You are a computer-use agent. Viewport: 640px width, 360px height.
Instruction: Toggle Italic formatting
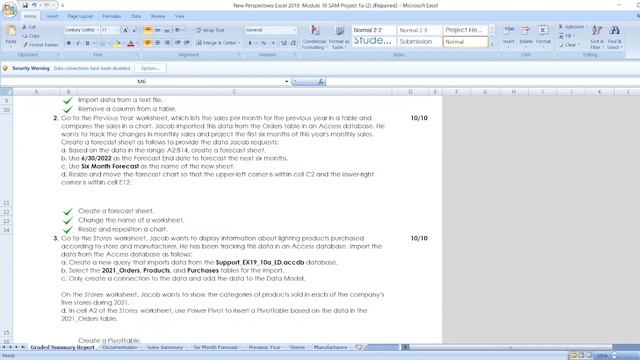[x=78, y=43]
